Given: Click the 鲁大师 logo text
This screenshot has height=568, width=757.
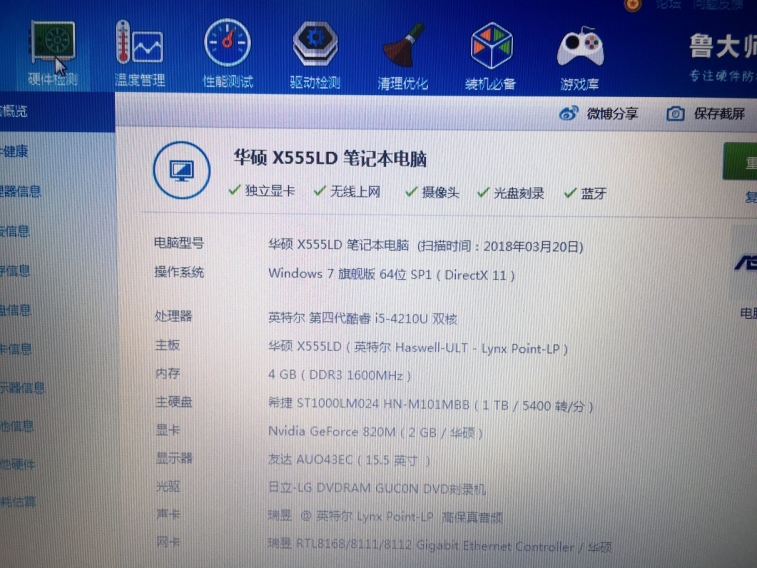Looking at the screenshot, I should 723,46.
